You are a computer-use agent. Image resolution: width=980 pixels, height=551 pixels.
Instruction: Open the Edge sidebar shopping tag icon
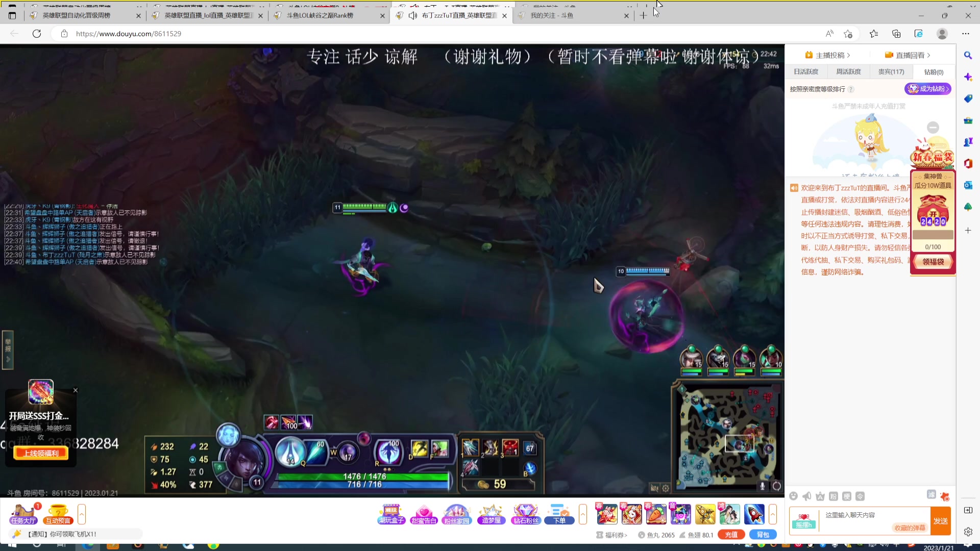[x=968, y=98]
